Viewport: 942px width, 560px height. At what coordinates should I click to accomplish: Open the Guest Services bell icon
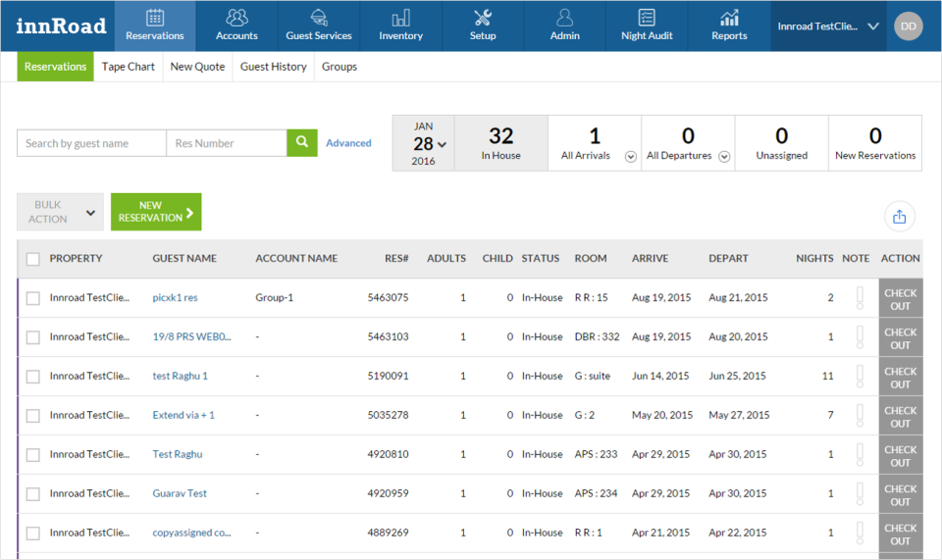318,18
